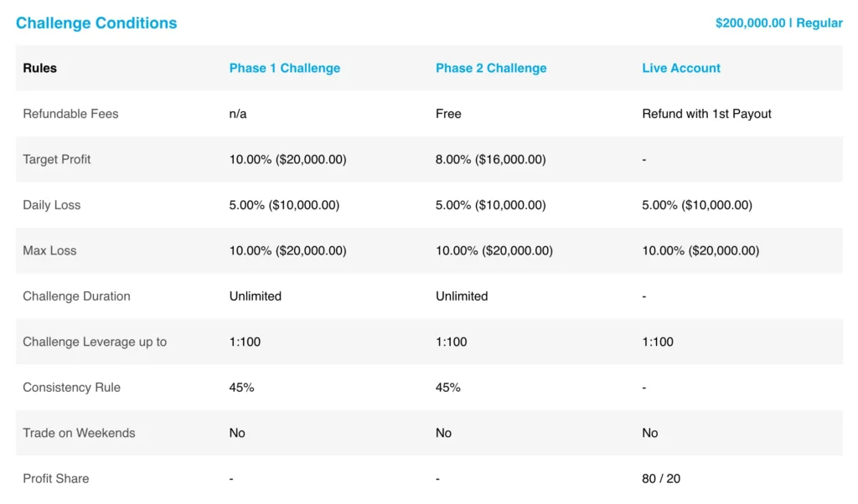Image resolution: width=858 pixels, height=504 pixels.
Task: Click Challenge Duration row label
Action: 76,296
